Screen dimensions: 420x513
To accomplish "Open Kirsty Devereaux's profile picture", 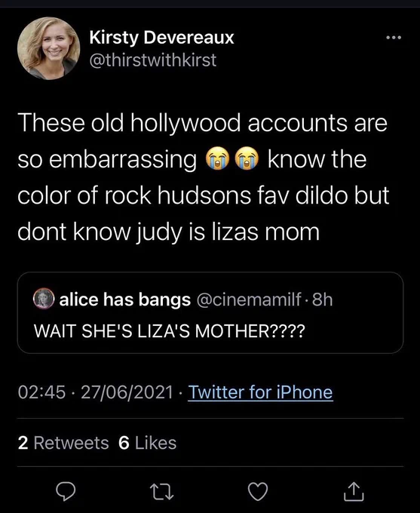I will tap(49, 48).
